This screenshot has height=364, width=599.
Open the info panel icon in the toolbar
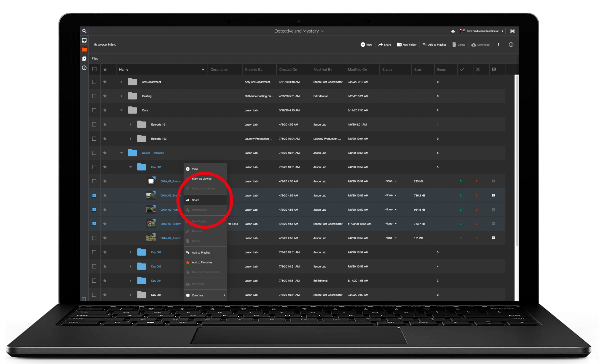[x=511, y=45]
